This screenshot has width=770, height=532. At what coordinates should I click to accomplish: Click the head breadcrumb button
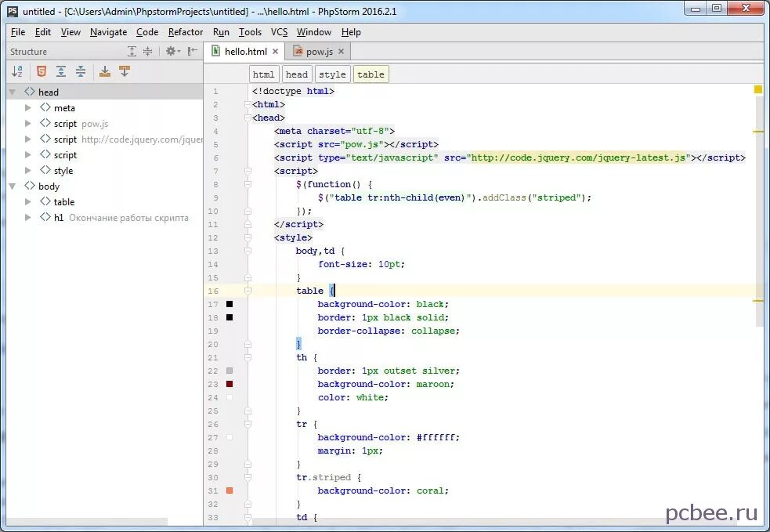click(297, 74)
